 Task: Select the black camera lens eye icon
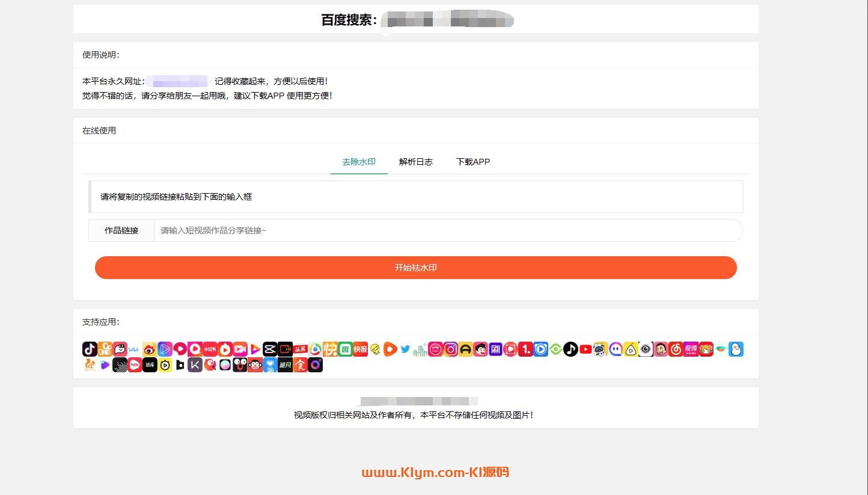click(646, 349)
